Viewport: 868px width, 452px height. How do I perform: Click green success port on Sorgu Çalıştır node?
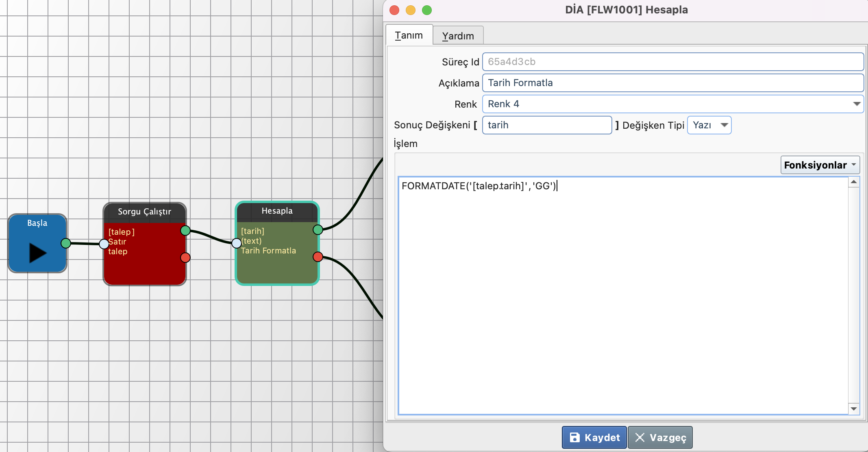pyautogui.click(x=185, y=231)
